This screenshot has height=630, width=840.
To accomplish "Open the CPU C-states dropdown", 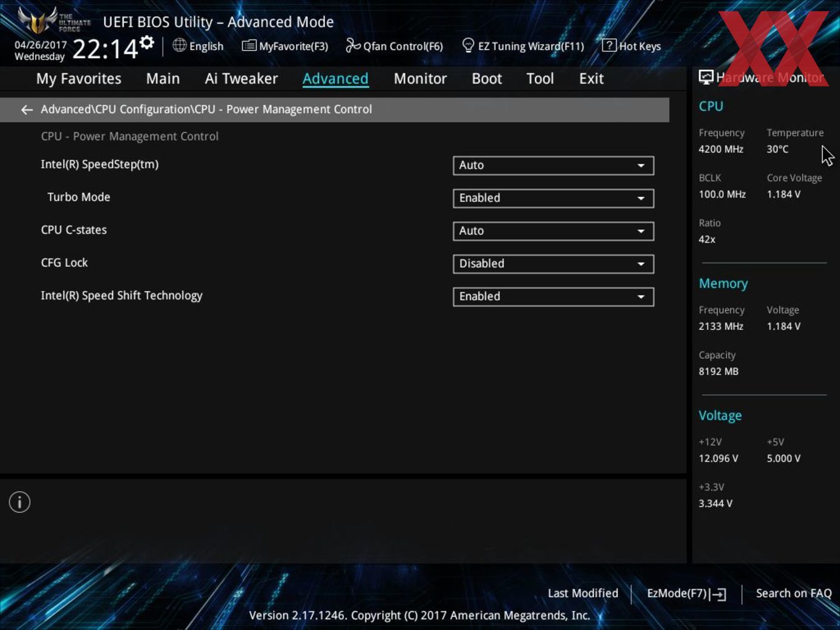I will (553, 231).
